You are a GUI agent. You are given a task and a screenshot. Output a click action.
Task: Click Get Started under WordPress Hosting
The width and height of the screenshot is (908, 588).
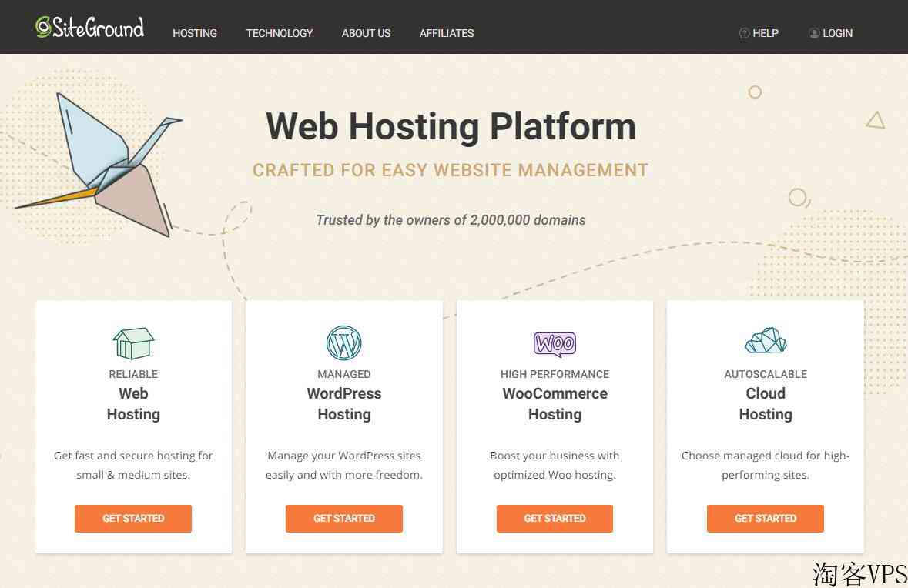(x=344, y=519)
